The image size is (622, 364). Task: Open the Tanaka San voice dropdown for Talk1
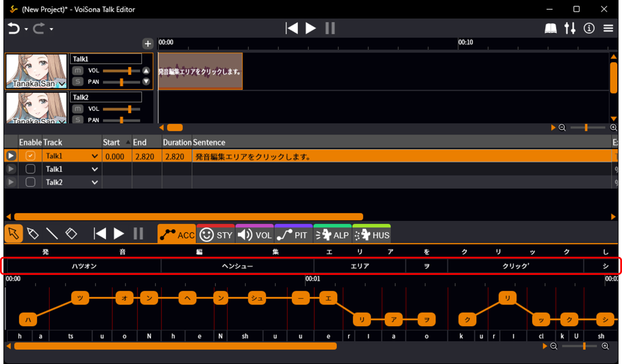click(61, 84)
